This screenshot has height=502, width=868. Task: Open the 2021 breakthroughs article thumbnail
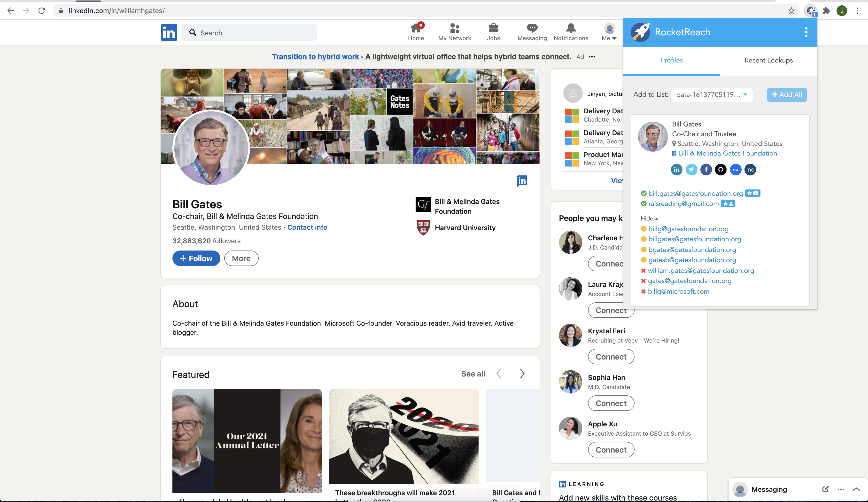pos(404,437)
